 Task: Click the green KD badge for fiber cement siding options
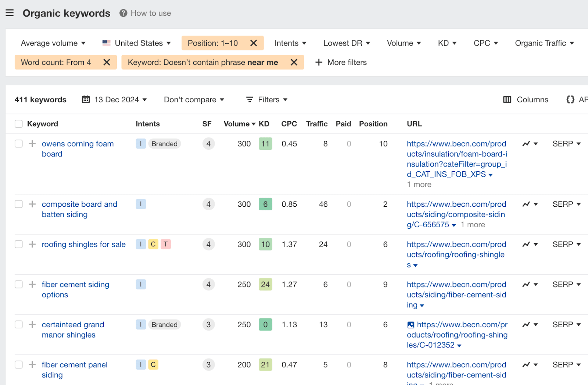click(x=265, y=284)
